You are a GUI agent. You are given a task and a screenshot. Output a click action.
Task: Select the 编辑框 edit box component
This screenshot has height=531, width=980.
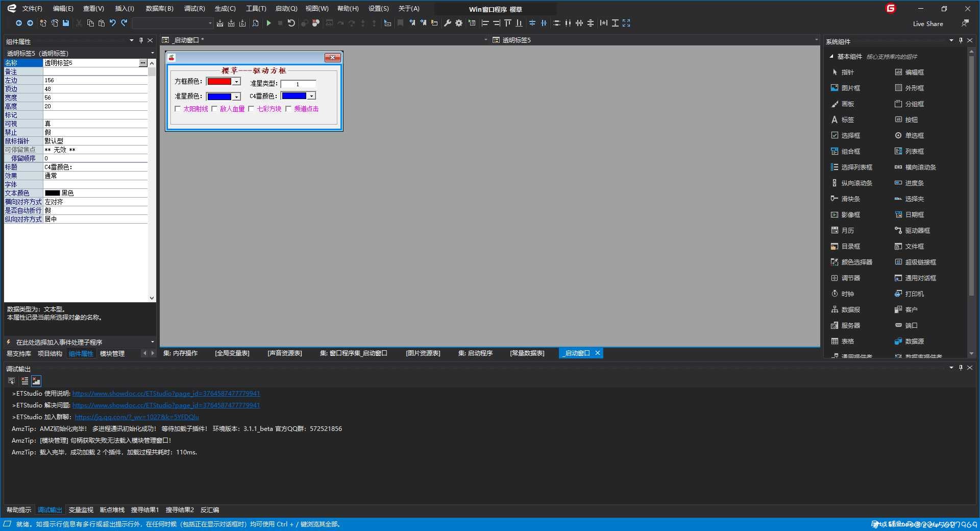[910, 72]
